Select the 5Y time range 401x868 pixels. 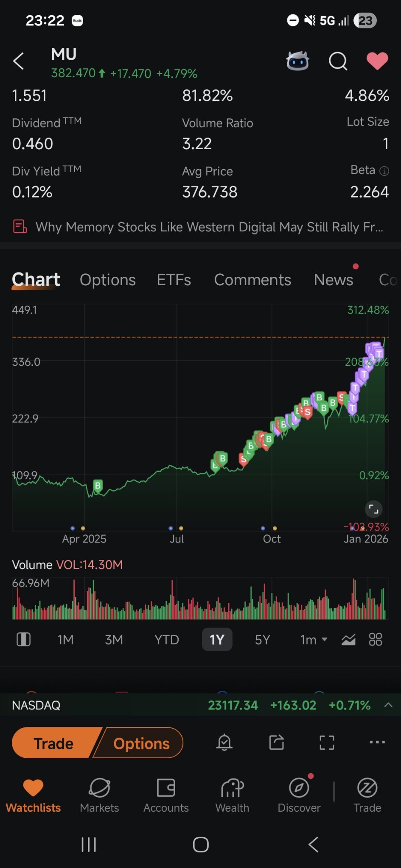tap(262, 640)
